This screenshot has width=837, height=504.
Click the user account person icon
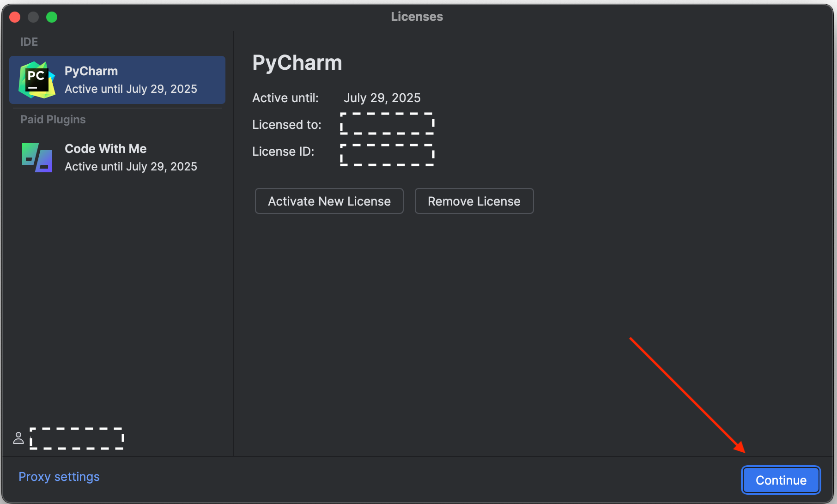pos(18,438)
